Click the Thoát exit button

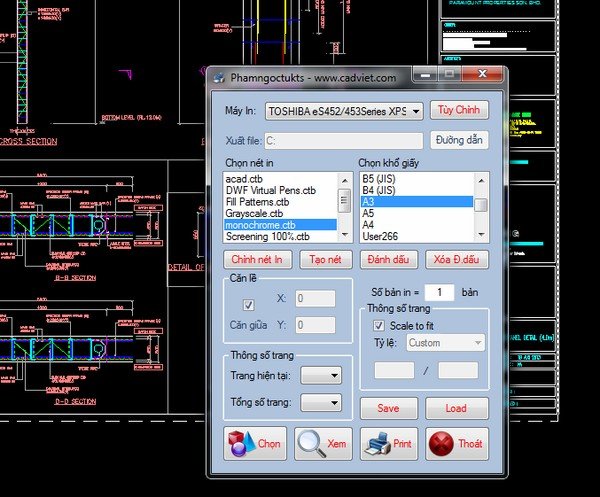point(457,443)
